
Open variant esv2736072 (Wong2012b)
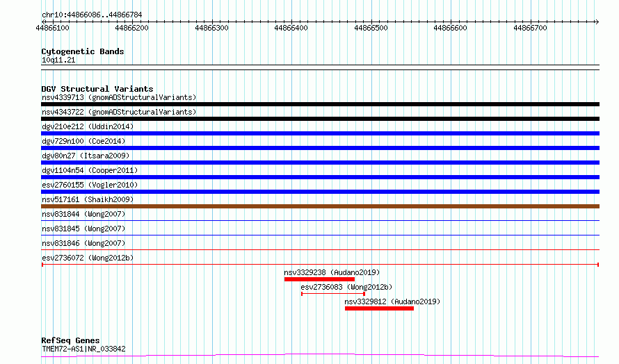[x=88, y=258]
